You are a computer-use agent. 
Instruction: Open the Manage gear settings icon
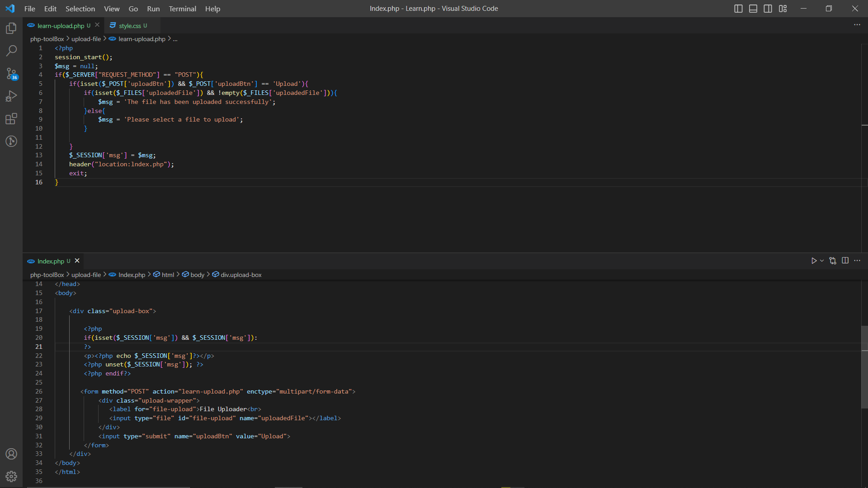pos(11,476)
